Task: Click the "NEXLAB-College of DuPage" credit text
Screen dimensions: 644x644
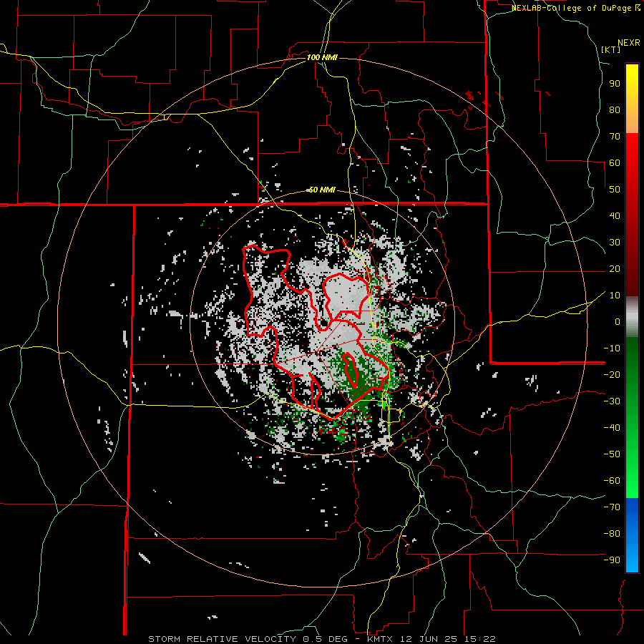Action: coord(572,8)
